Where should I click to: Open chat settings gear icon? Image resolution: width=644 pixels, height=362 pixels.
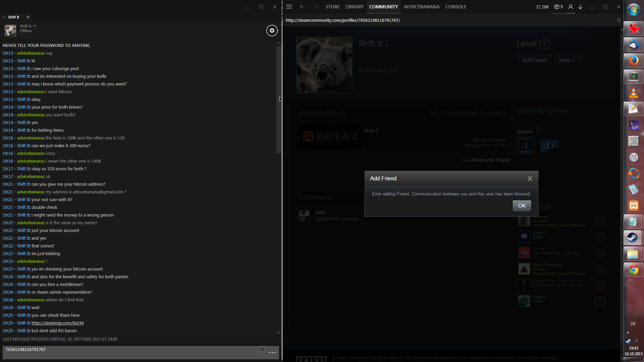[272, 31]
